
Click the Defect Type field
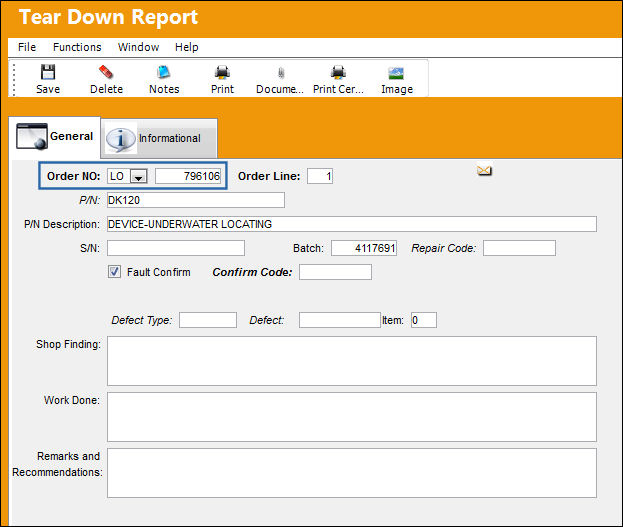(208, 320)
